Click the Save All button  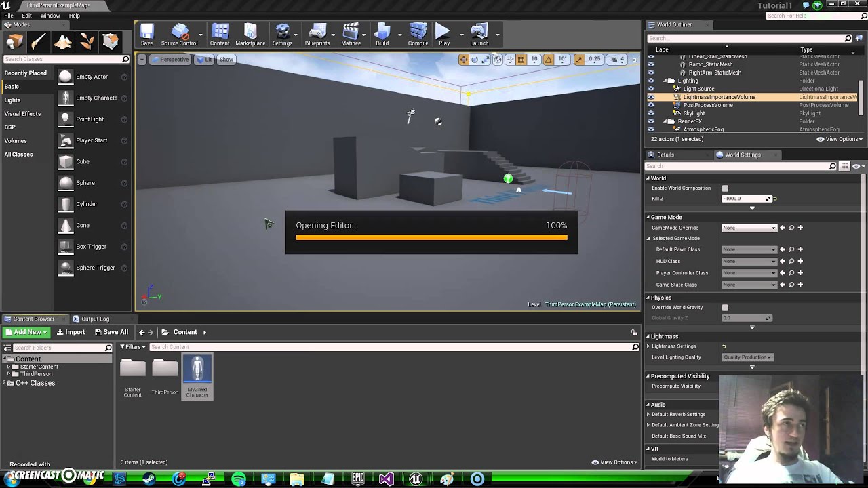tap(112, 332)
